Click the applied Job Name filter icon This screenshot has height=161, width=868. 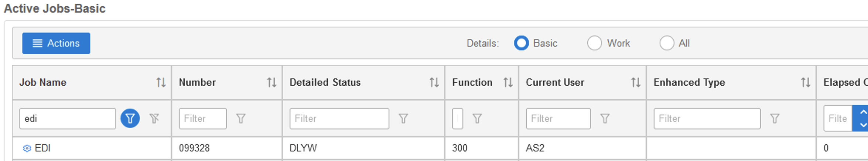click(x=130, y=119)
